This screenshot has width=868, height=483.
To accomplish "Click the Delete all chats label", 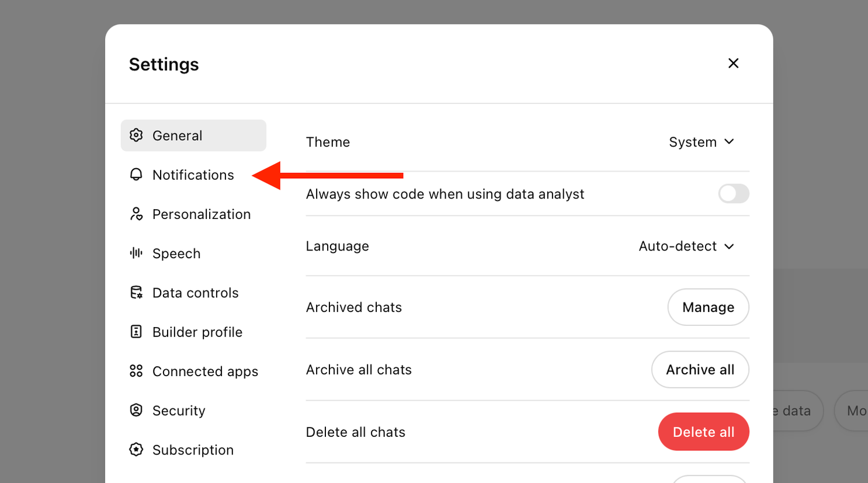I will point(356,432).
